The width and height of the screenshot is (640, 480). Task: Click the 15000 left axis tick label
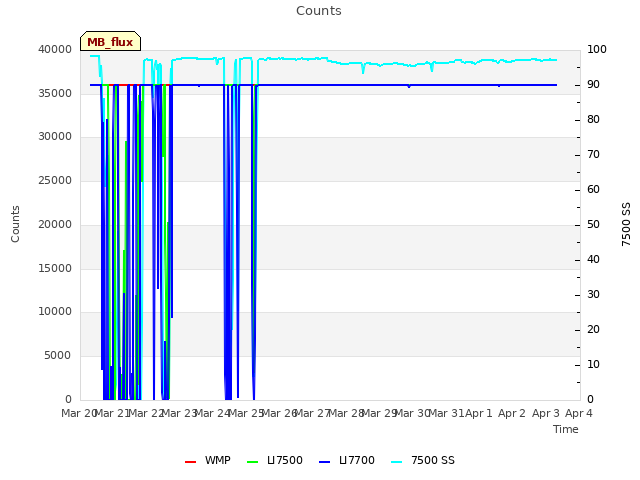coord(55,268)
